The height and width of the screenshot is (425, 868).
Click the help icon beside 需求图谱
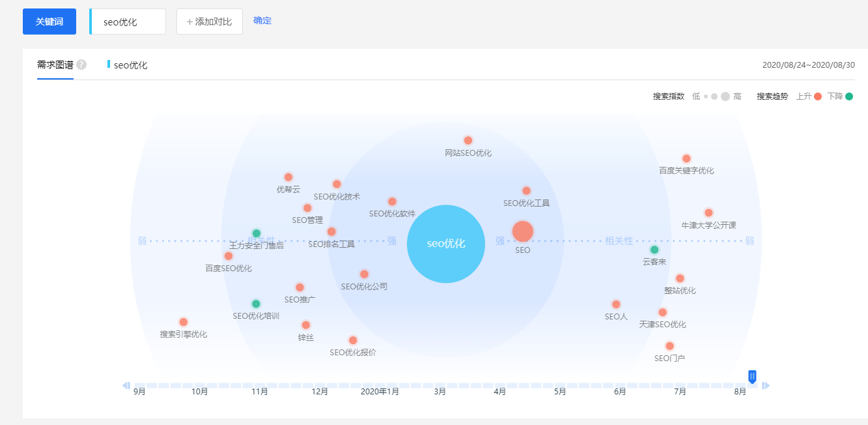pos(81,65)
